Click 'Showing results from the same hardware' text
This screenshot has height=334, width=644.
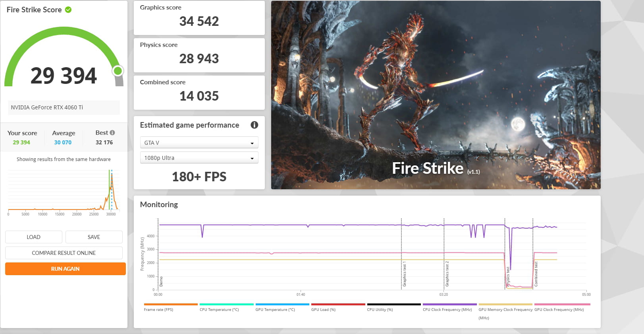64,159
